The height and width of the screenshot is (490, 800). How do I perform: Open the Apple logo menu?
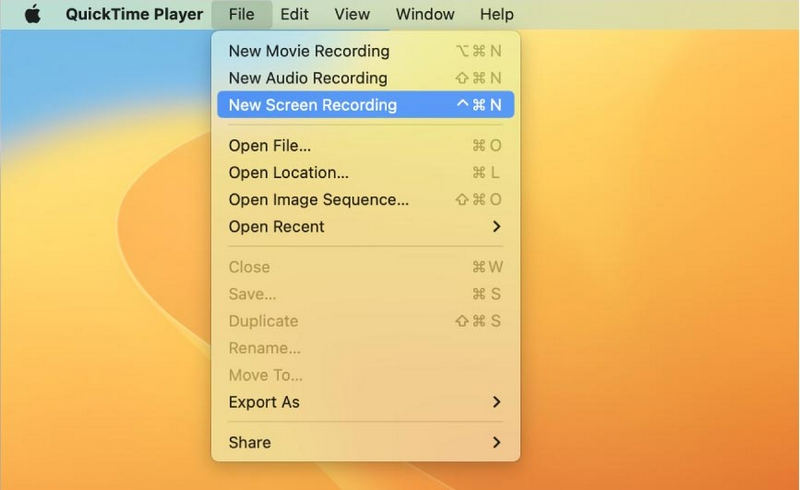point(33,14)
